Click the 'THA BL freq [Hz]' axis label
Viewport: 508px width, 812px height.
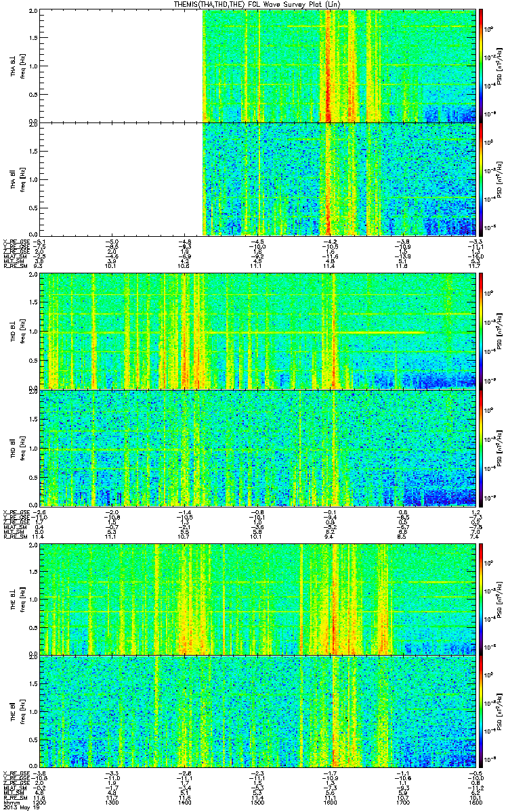17,66
